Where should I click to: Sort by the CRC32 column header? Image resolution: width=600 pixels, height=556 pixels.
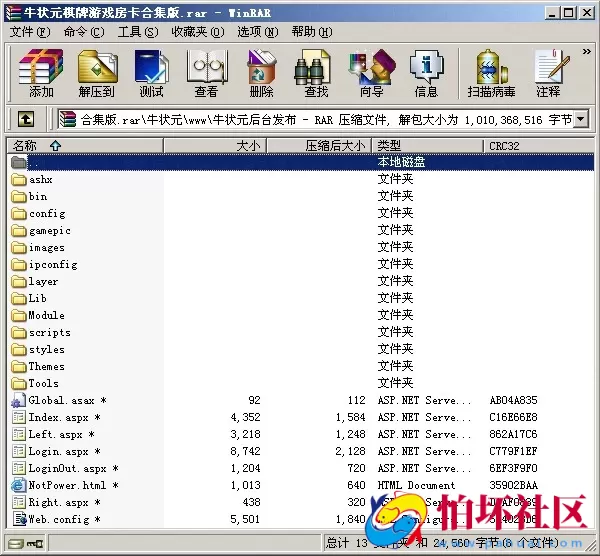(539, 146)
